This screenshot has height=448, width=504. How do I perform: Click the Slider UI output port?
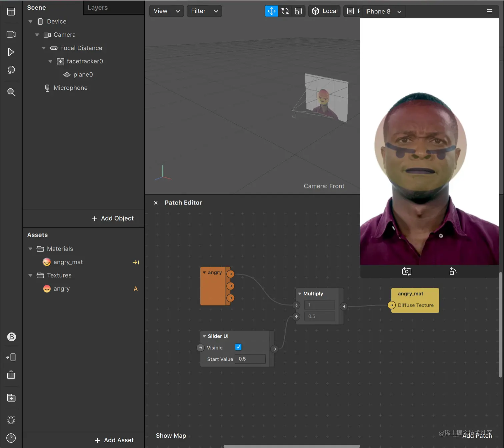click(274, 349)
